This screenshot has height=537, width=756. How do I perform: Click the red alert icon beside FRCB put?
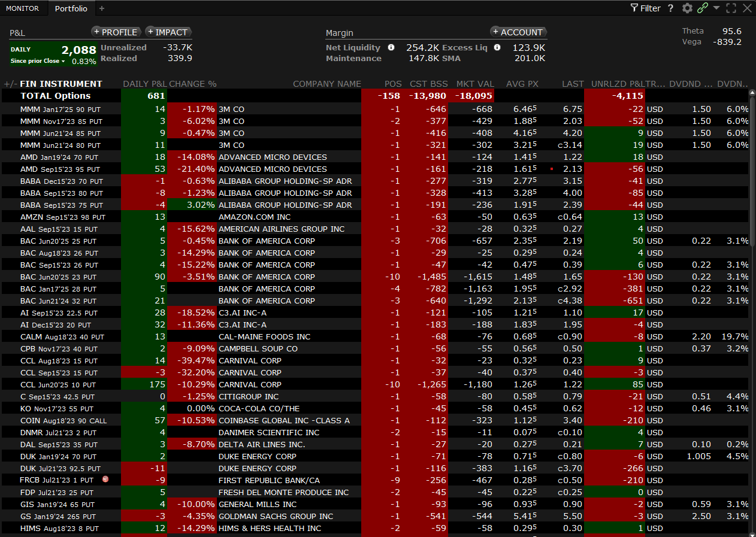pos(105,480)
